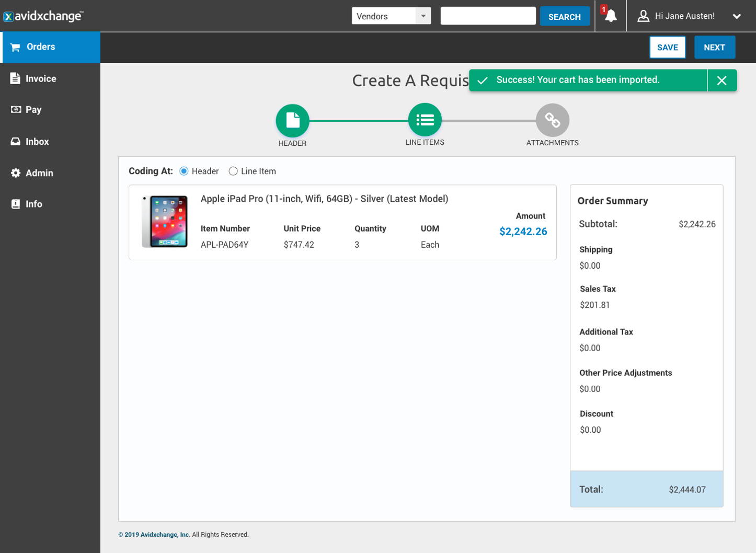
Task: Open the Vendors search dropdown
Action: click(391, 16)
